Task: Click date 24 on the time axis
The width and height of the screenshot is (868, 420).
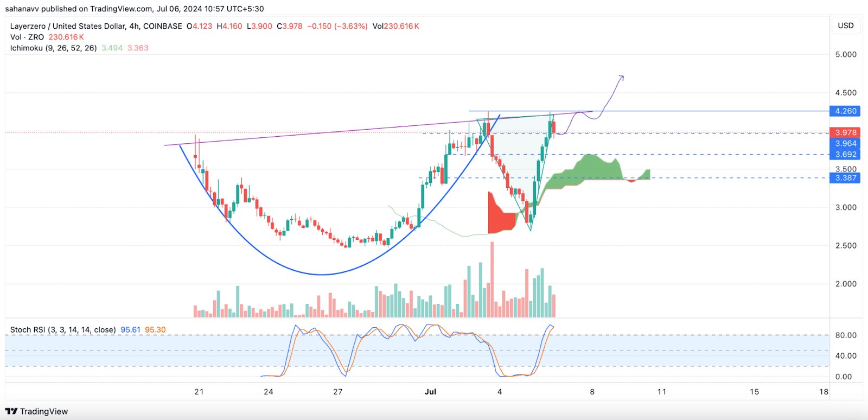Action: point(269,392)
